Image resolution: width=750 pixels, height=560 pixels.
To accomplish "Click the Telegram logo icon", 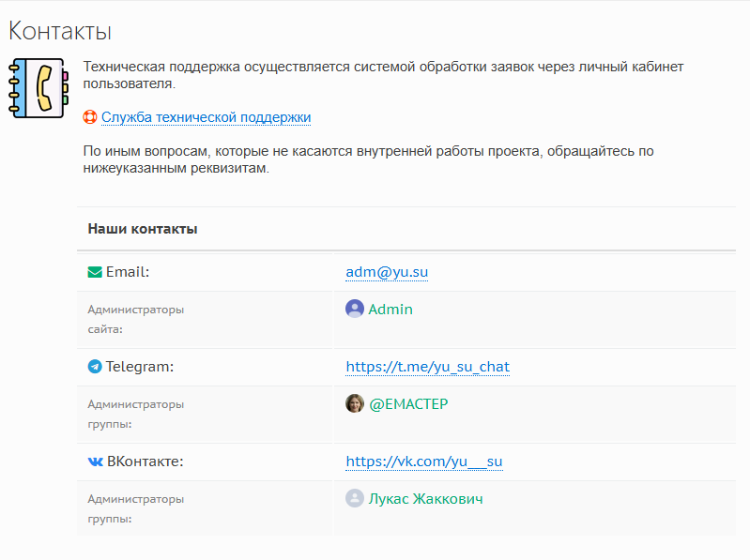I will [x=95, y=367].
